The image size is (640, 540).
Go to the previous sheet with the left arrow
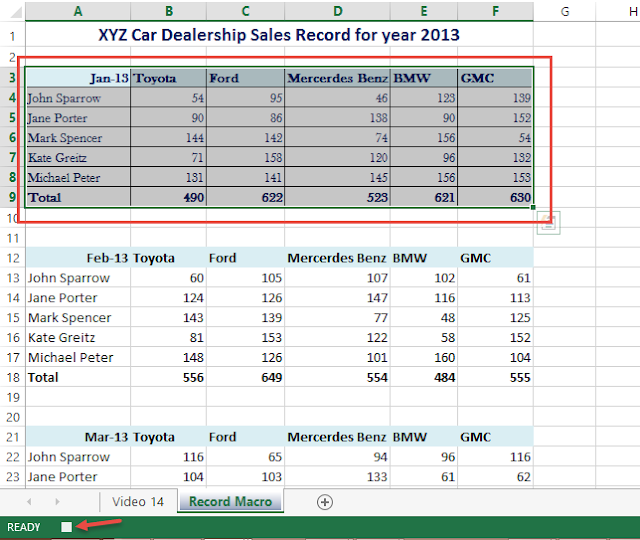click(29, 502)
